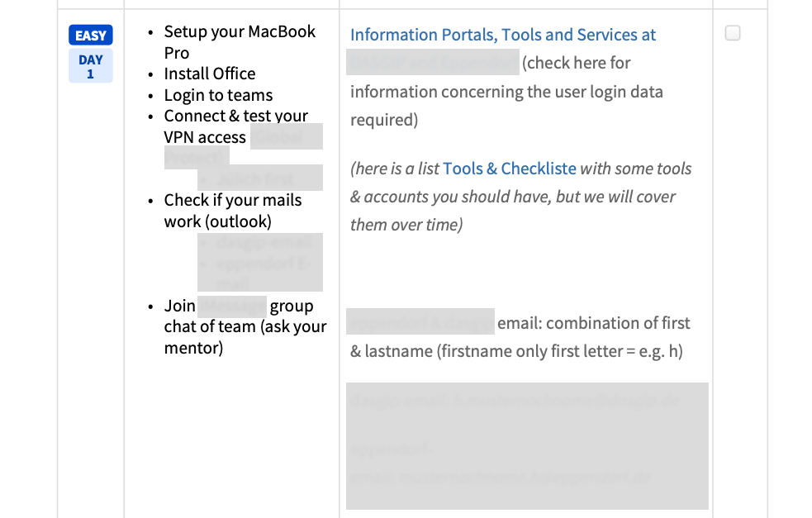Open the Information Portals, Tools and Services link
The height and width of the screenshot is (518, 812).
[502, 35]
